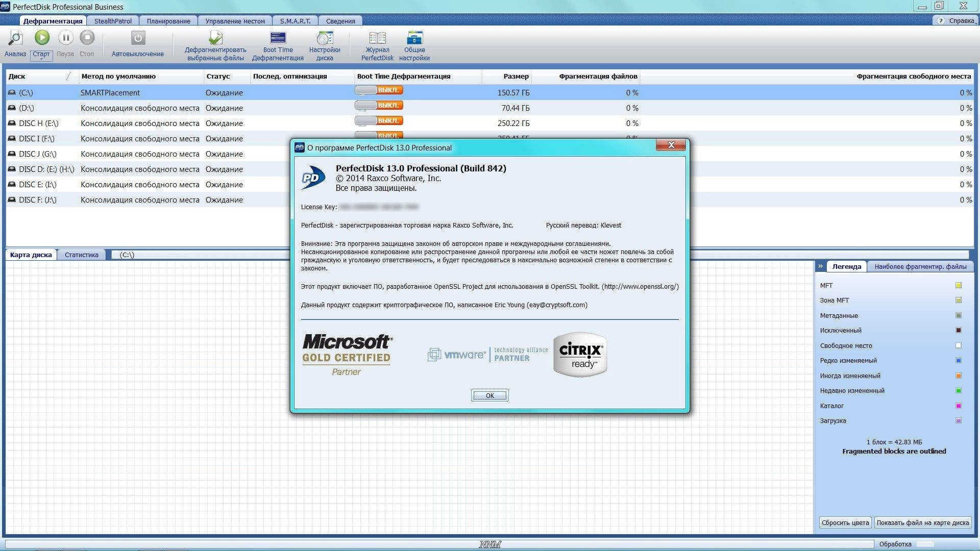
Task: Open the Легенда tab
Action: pyautogui.click(x=846, y=266)
